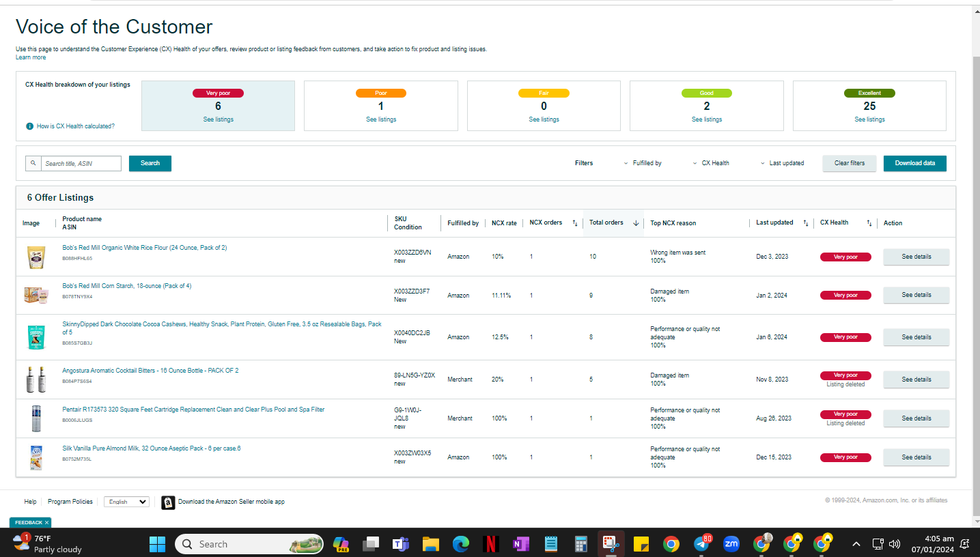Viewport: 980px width, 557px height.
Task: Open the notification bell in tray
Action: point(965,544)
